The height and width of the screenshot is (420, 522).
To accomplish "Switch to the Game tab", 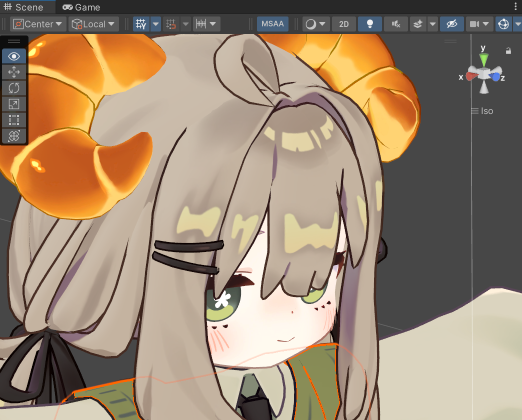I will click(x=81, y=7).
